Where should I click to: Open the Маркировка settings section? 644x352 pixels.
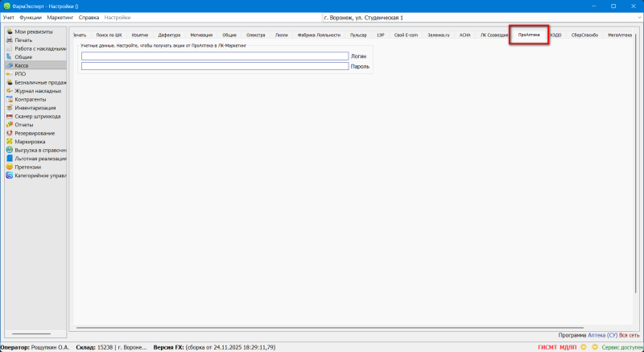pyautogui.click(x=31, y=141)
